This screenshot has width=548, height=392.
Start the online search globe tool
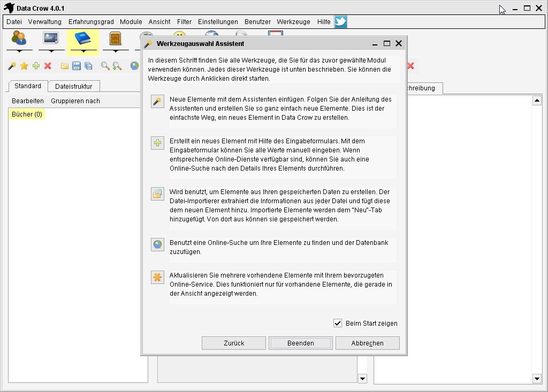(157, 244)
